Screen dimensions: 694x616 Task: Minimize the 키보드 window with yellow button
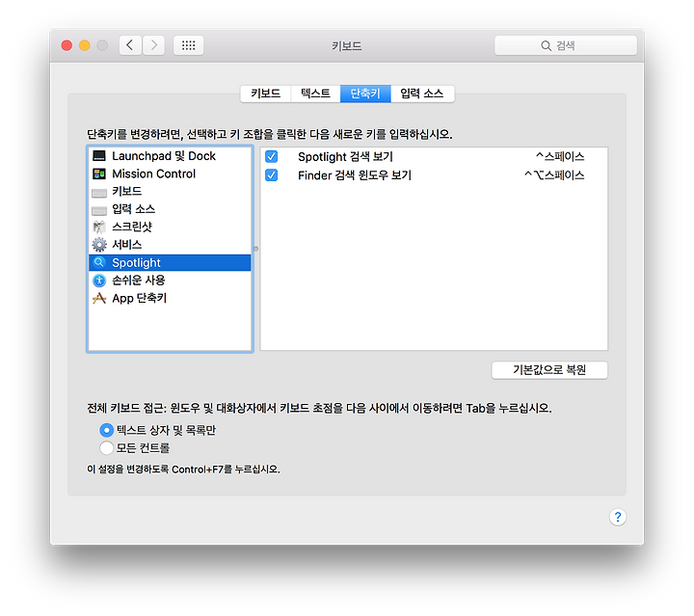tap(85, 45)
